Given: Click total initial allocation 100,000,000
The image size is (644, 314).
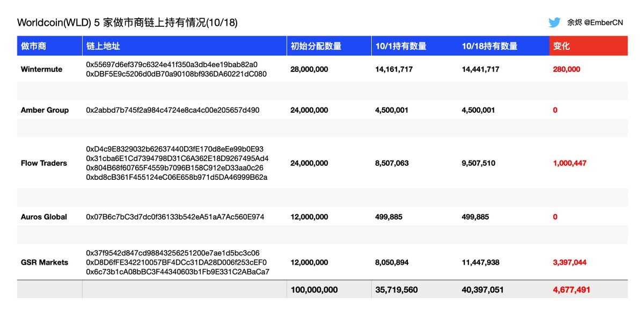Looking at the screenshot, I should point(314,289).
